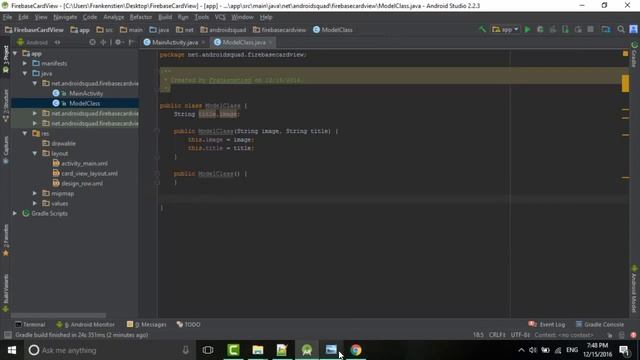Click the Stop button square icon
This screenshot has width=640, height=360.
click(590, 29)
